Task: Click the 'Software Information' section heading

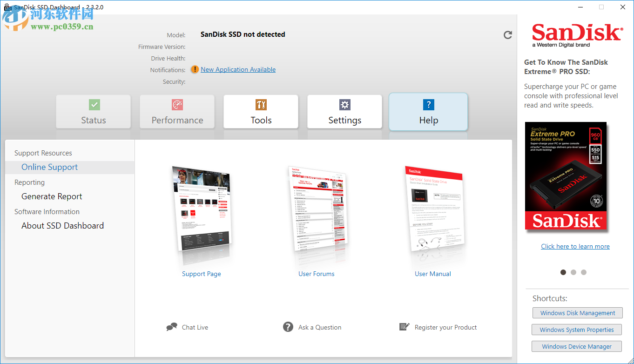Action: click(47, 212)
